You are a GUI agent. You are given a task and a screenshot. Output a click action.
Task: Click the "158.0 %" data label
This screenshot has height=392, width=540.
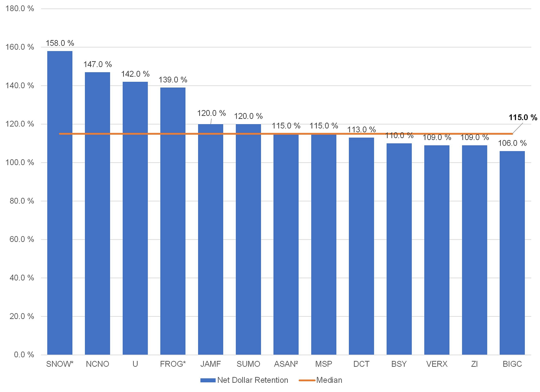click(x=60, y=43)
